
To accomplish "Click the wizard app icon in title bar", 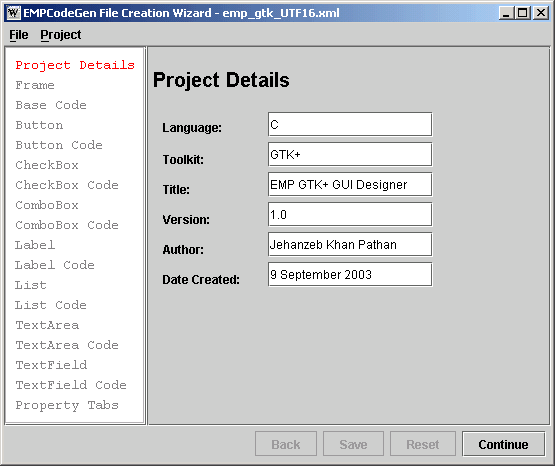I will 13,13.
